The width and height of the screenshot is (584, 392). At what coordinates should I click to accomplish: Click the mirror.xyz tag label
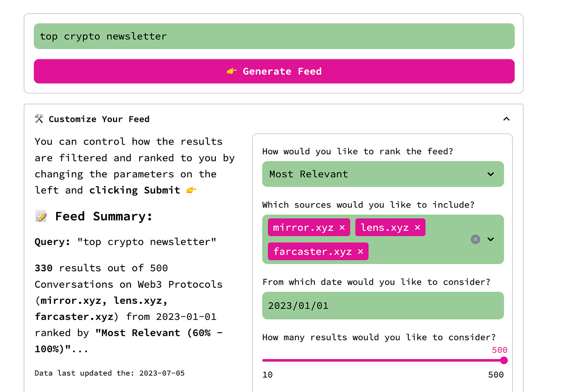[303, 228]
